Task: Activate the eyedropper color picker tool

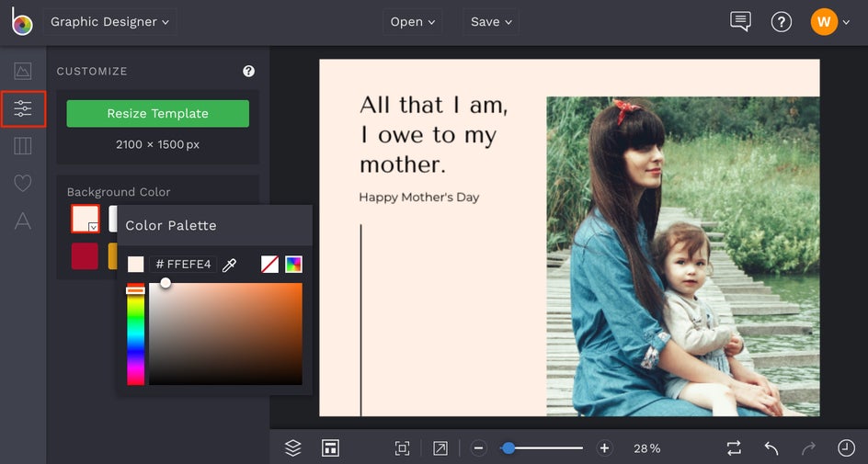Action: pos(229,265)
